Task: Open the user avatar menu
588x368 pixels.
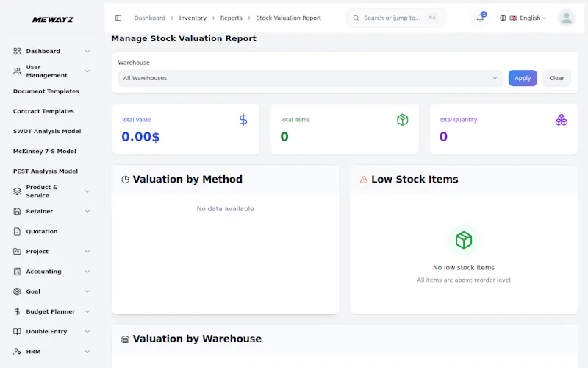Action: [x=566, y=18]
